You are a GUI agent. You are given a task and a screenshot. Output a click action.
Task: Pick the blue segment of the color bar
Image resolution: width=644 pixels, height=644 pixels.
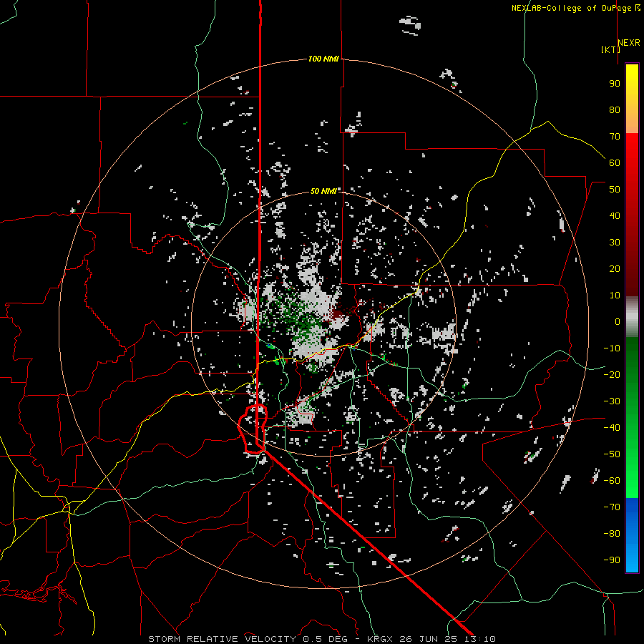pos(632,535)
